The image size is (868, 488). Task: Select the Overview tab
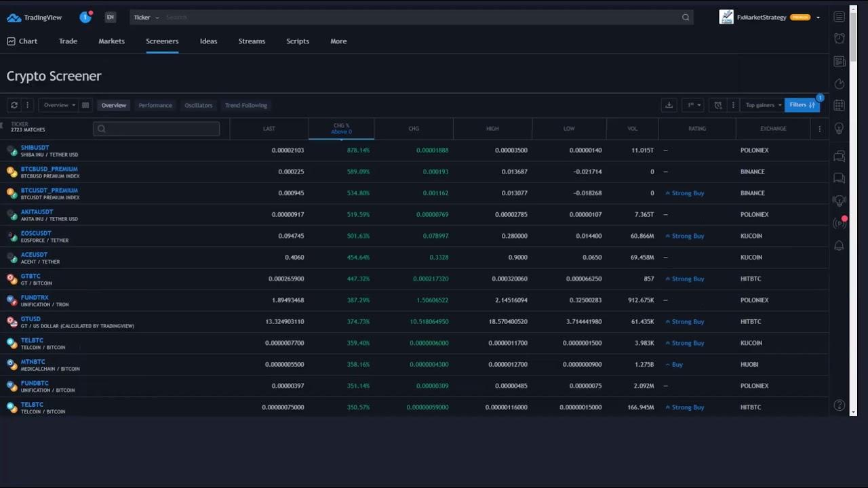pos(114,105)
